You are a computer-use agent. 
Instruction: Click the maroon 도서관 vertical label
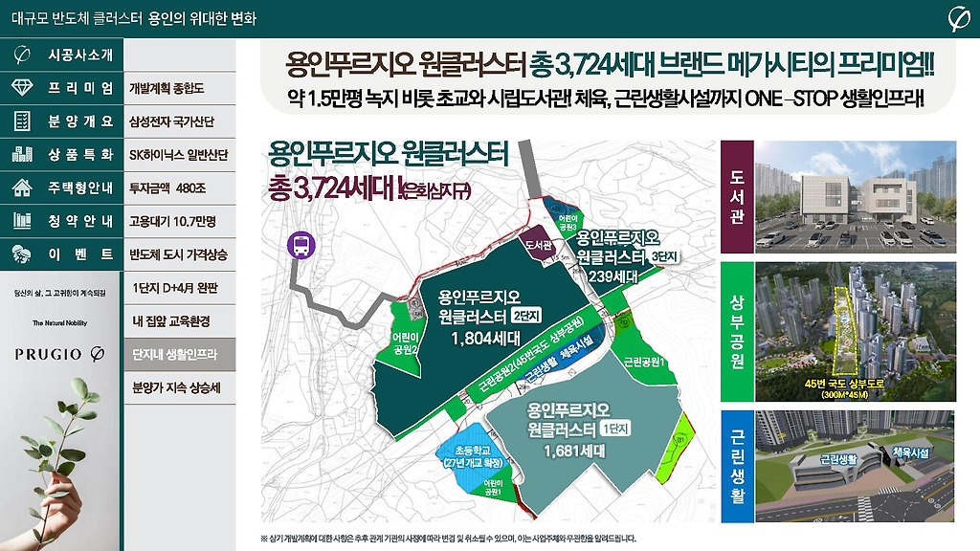pos(737,197)
